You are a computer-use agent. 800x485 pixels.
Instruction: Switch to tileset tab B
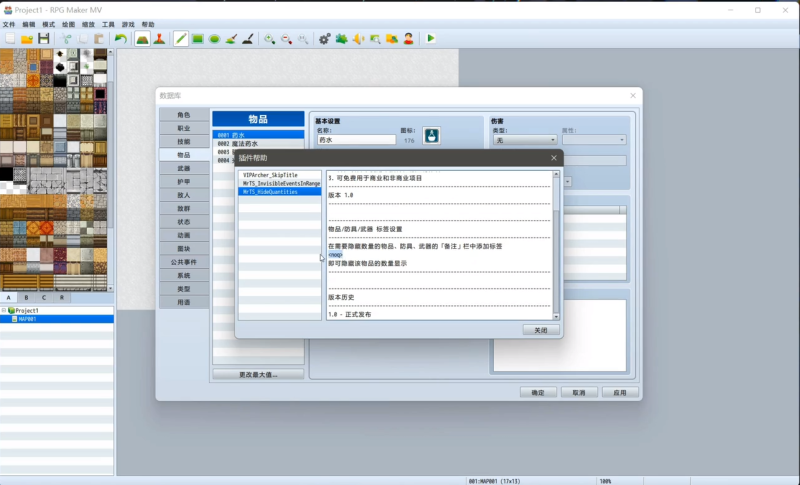[27, 297]
